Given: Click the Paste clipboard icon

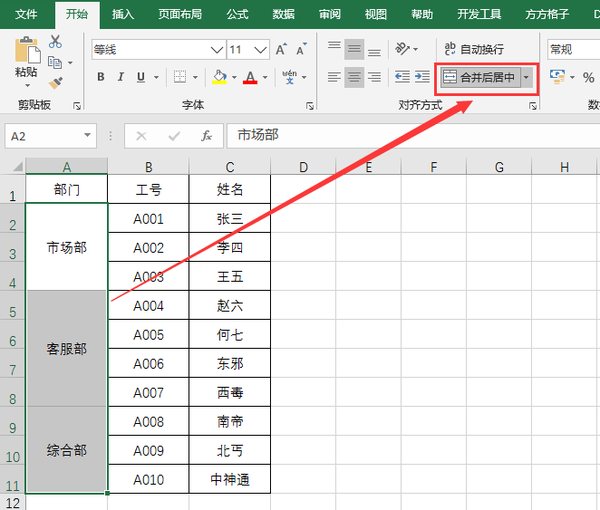Looking at the screenshot, I should (x=27, y=50).
